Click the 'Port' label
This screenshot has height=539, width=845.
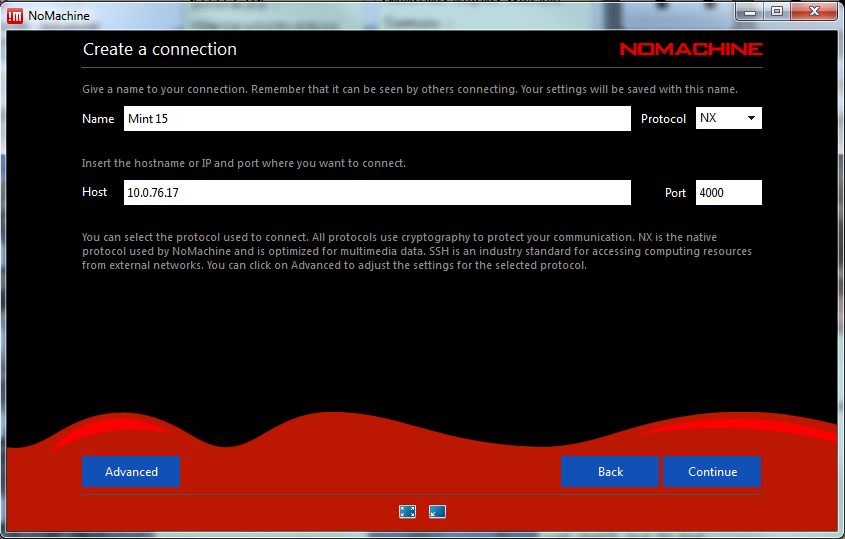(675, 193)
